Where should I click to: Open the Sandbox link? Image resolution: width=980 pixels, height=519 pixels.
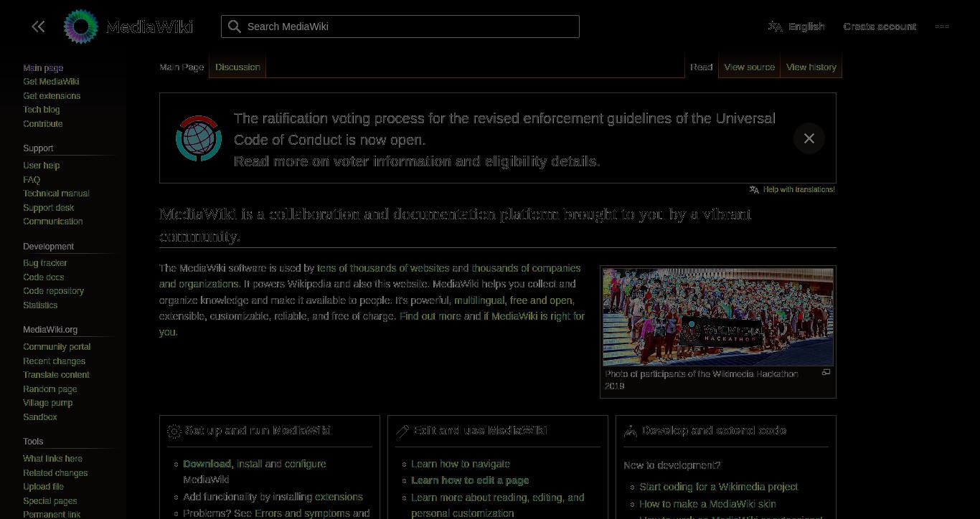[x=40, y=417]
